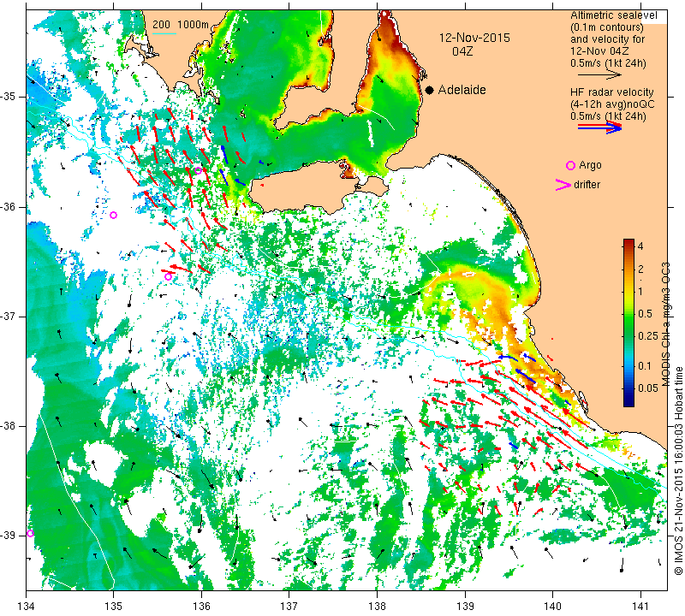
Task: Click the dark red top of the chlorophyll color bar
Action: pos(628,245)
